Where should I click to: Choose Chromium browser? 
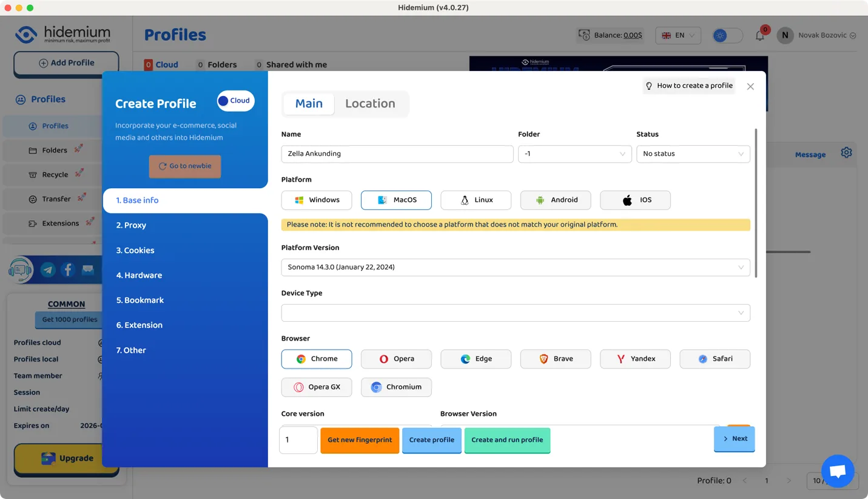tap(396, 387)
